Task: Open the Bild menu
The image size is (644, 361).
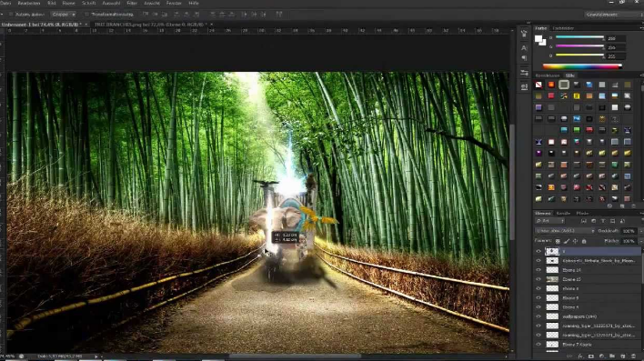Action: (52, 3)
